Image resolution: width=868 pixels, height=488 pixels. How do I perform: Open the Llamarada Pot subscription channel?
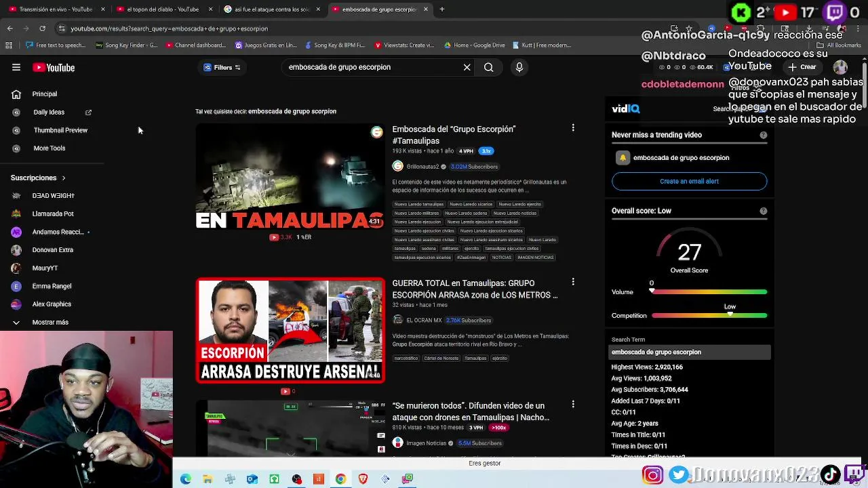click(x=53, y=214)
